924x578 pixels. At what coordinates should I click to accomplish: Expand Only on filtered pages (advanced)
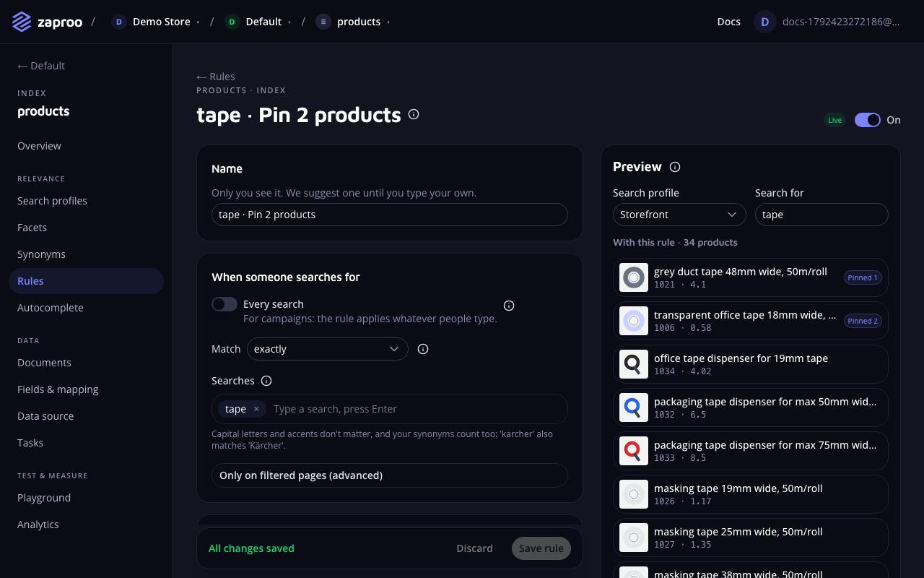[x=390, y=475]
